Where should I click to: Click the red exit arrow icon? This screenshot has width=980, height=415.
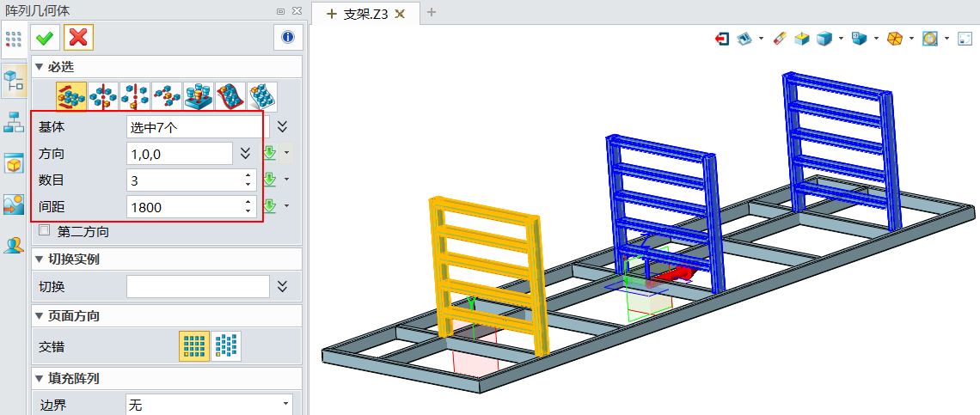click(722, 39)
